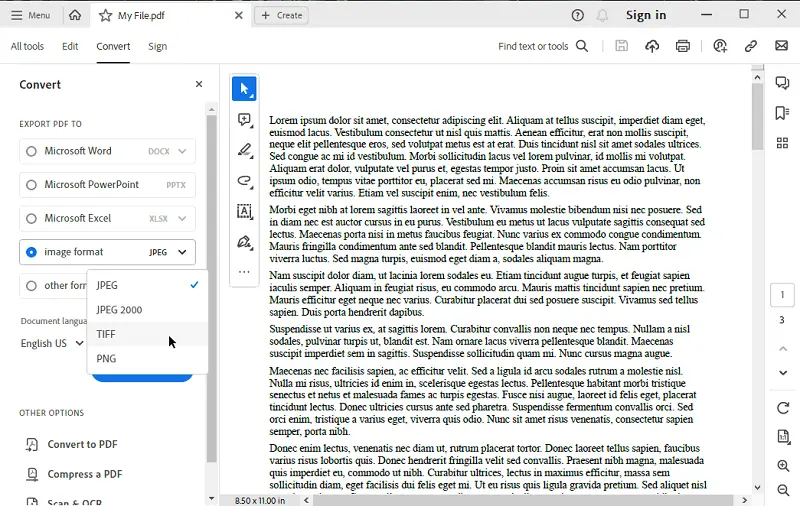
Task: Open the Bookmarks panel icon
Action: coord(782,113)
